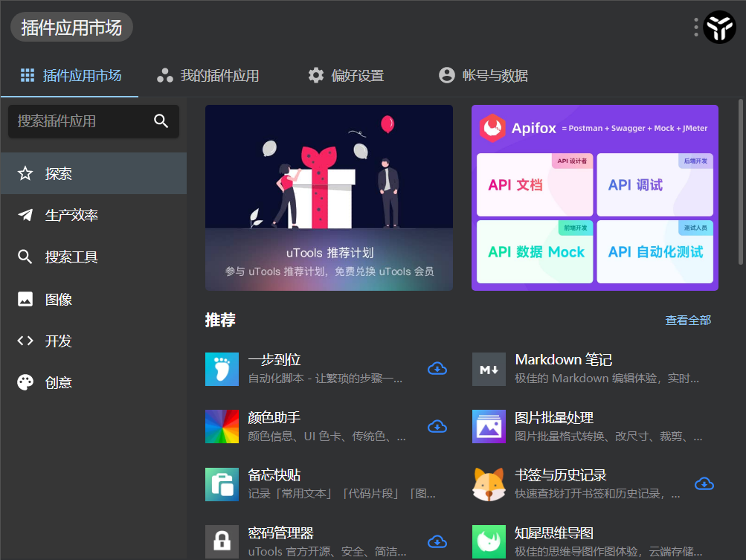Click the 开发 code brackets icon
The height and width of the screenshot is (560, 746).
pos(25,341)
